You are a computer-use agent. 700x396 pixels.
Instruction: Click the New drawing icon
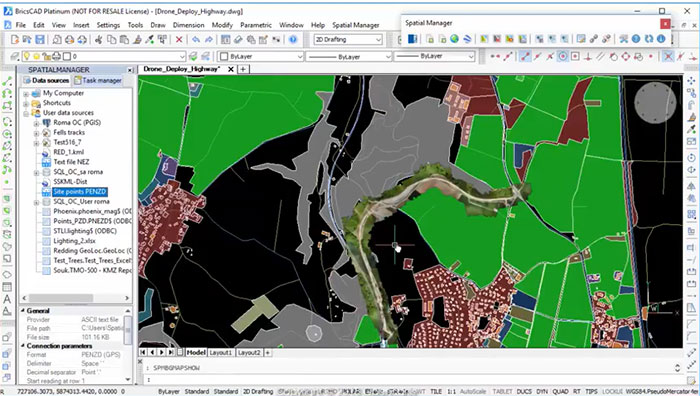15,40
